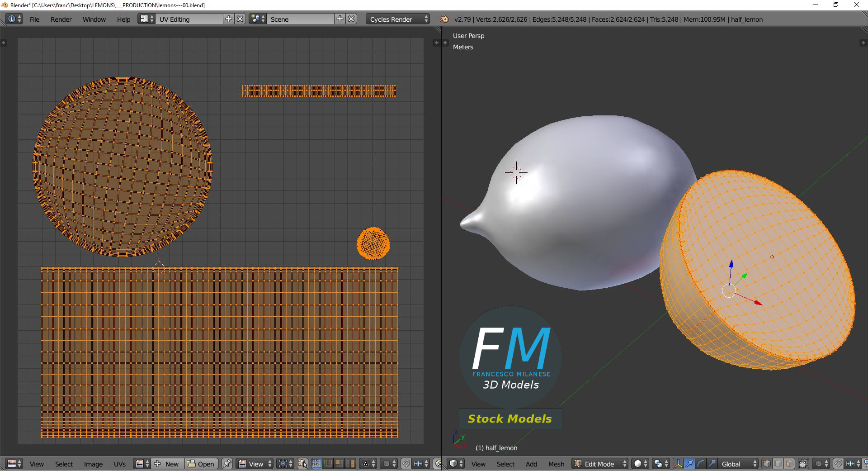This screenshot has height=471, width=868.
Task: Open the Cycles Render engine dropdown
Action: 398,19
